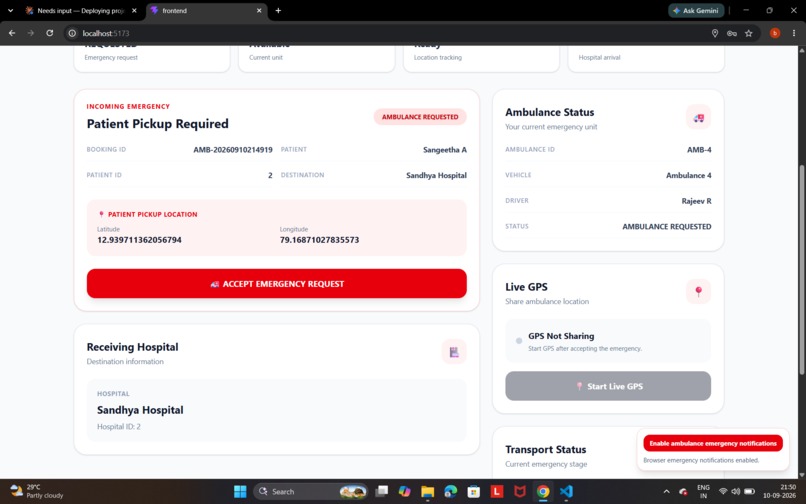Switch to Google Chrome in the taskbar
Viewport: 806px width, 504px height.
click(543, 491)
